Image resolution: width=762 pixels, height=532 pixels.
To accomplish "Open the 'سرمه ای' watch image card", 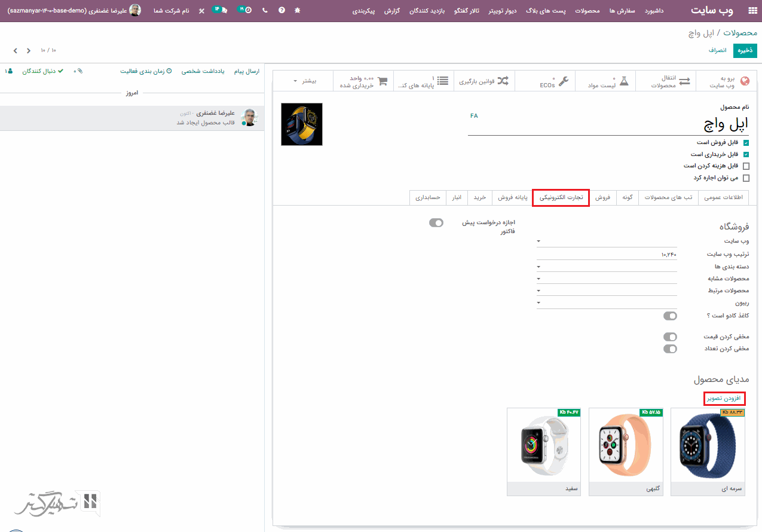I will coord(708,452).
